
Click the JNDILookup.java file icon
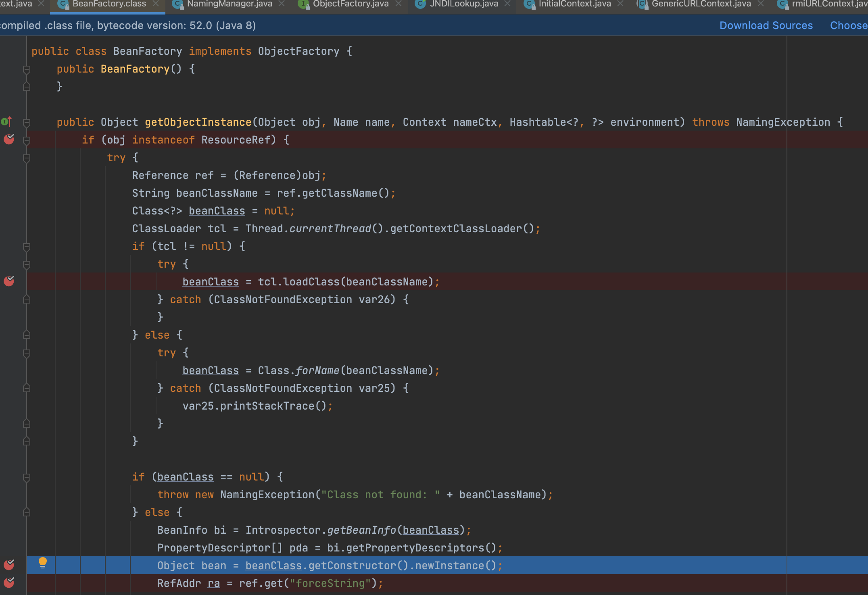click(x=420, y=4)
